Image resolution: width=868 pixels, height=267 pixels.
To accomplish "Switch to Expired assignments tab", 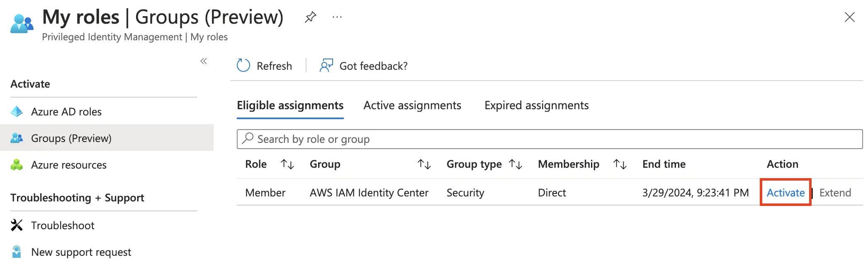I will (536, 105).
